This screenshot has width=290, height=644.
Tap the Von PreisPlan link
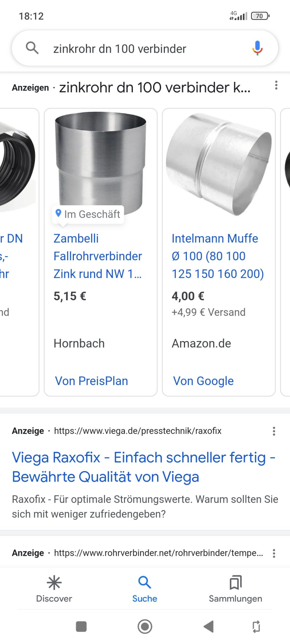92,381
